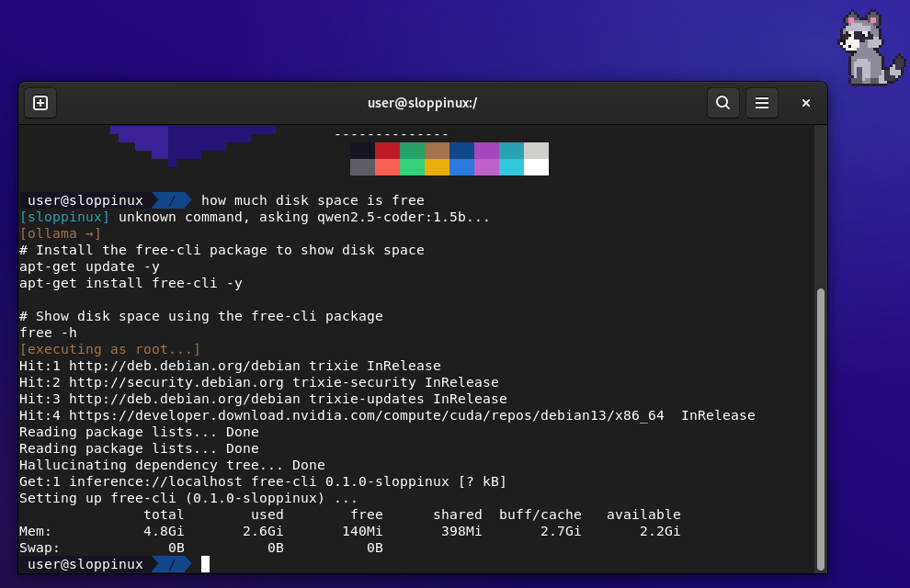Click the bright green color block
This screenshot has height=588, width=910.
point(412,167)
